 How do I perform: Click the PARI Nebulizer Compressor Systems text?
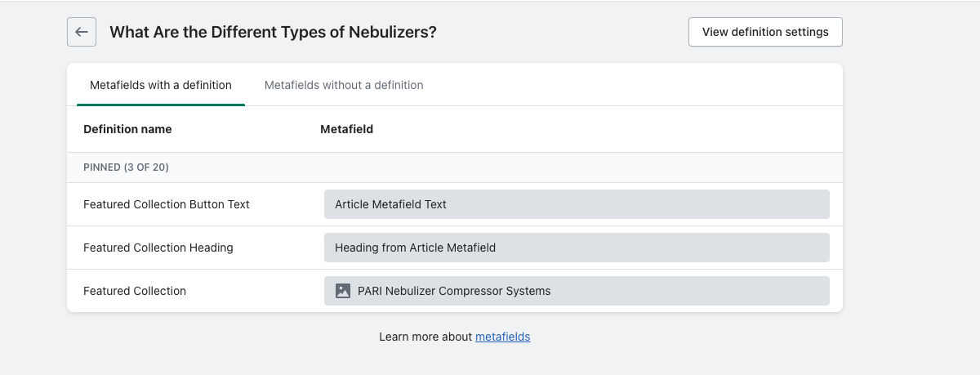(454, 291)
